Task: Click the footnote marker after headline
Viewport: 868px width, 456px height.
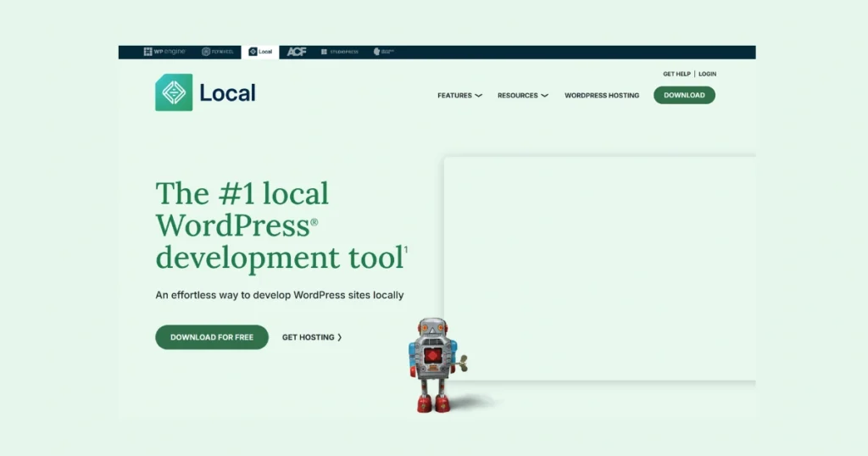Action: [x=406, y=249]
